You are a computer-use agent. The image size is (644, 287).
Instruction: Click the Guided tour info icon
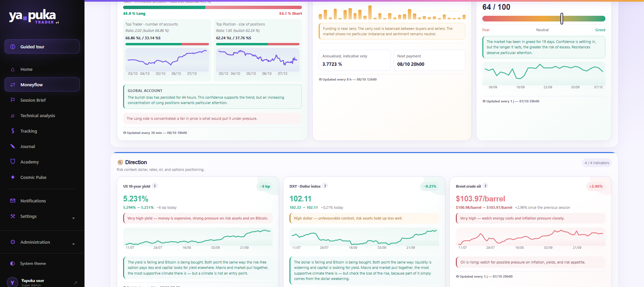coord(13,47)
